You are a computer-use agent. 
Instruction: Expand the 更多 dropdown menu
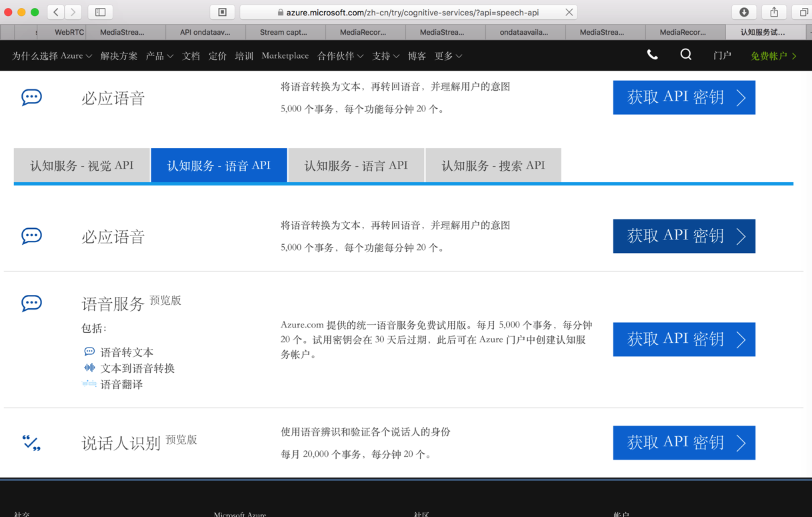point(449,56)
